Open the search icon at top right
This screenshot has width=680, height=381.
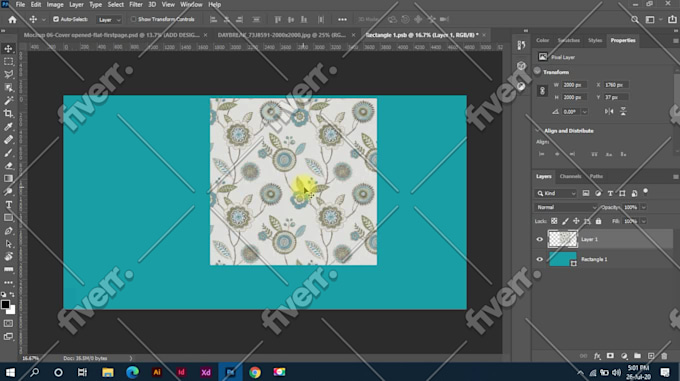point(634,20)
